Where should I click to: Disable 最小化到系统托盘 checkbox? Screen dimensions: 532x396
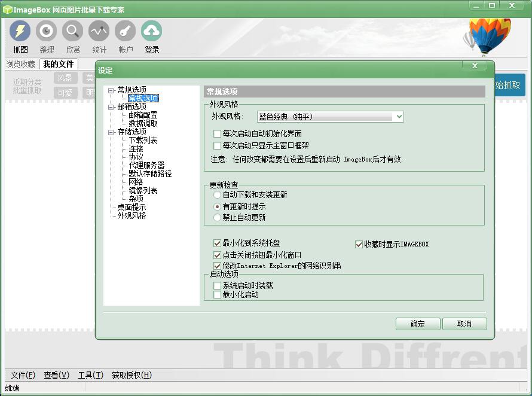point(216,243)
